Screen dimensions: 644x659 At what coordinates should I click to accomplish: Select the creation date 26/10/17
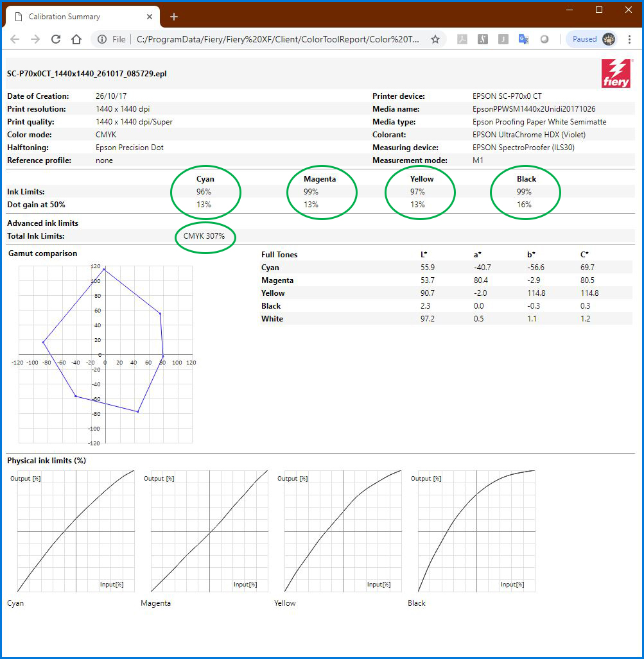click(111, 96)
